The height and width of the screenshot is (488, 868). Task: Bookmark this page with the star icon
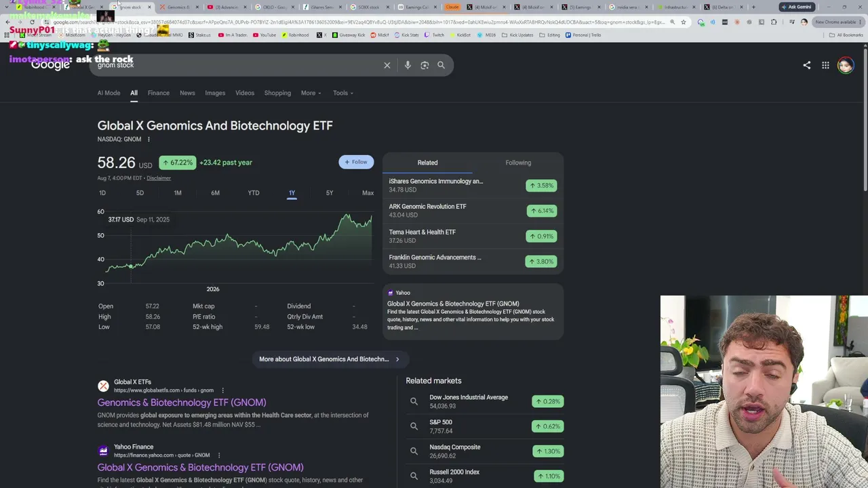(x=683, y=22)
